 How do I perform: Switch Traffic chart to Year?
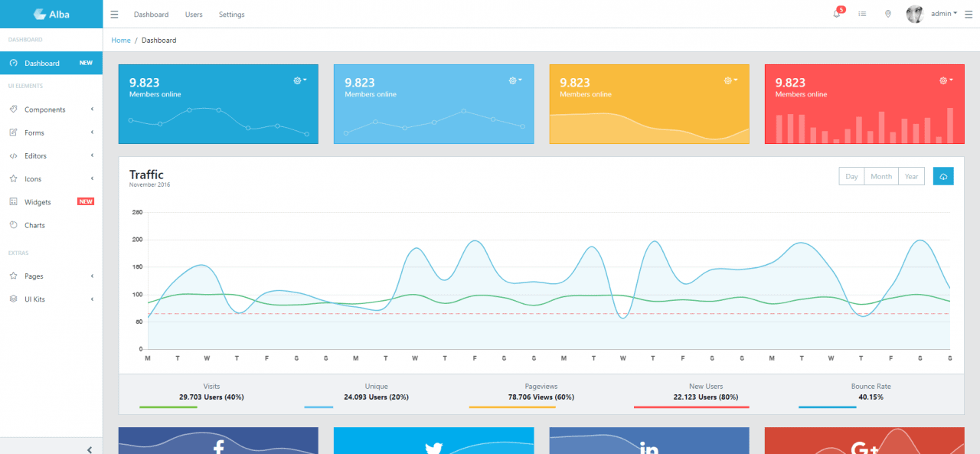pyautogui.click(x=911, y=176)
